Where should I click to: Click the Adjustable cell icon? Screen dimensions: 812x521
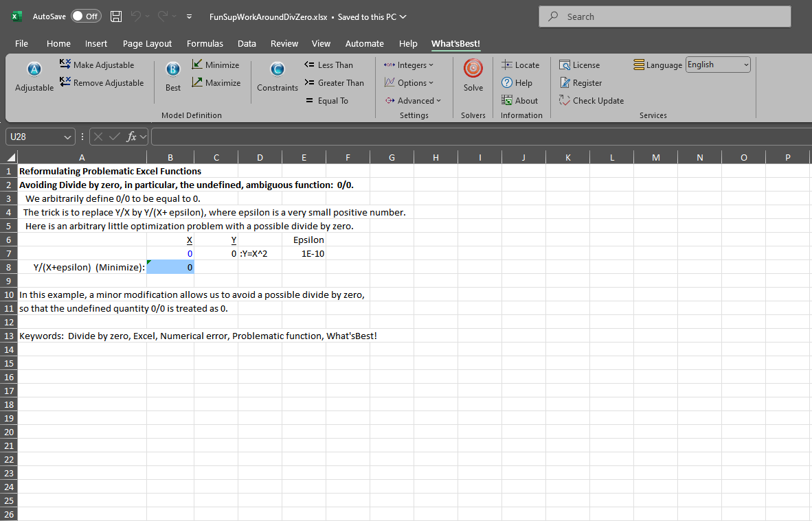[34, 71]
